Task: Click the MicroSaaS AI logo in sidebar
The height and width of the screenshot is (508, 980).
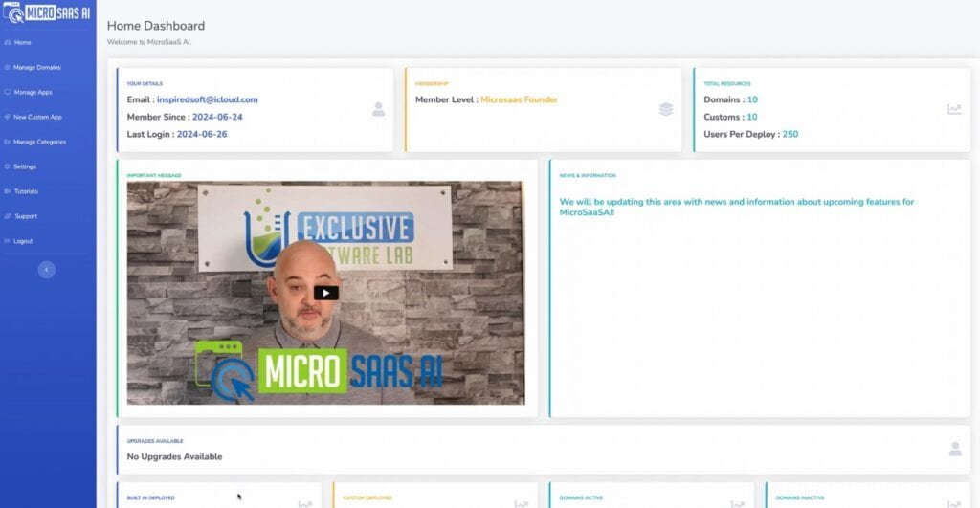Action: (47, 12)
